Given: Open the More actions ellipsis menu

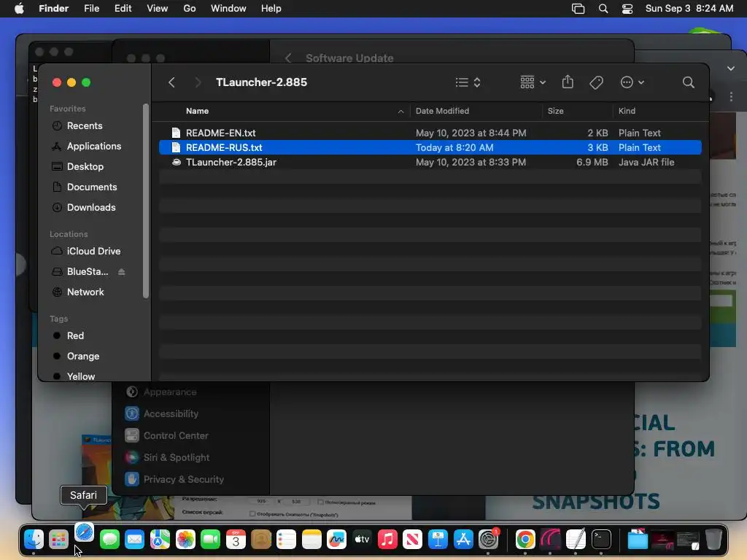Looking at the screenshot, I should pos(632,82).
